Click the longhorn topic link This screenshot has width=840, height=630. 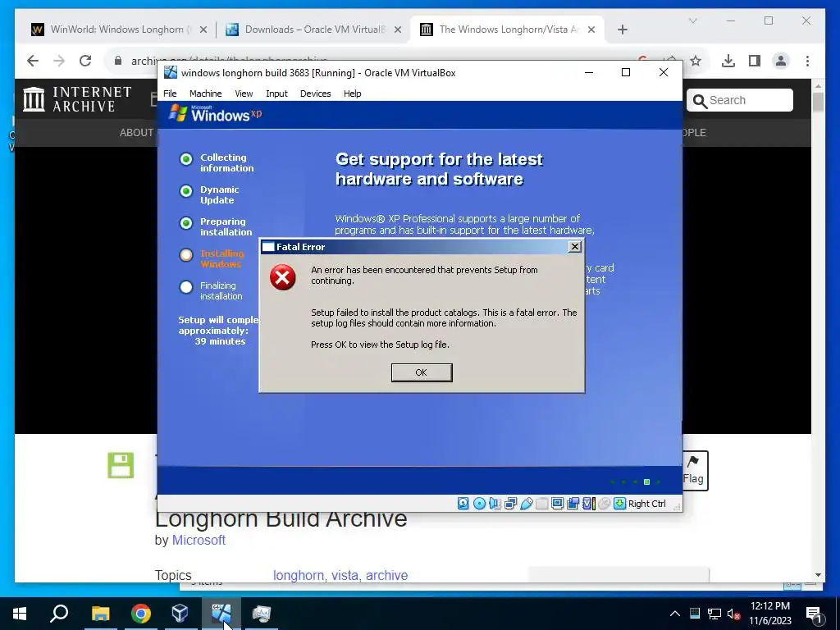298,575
